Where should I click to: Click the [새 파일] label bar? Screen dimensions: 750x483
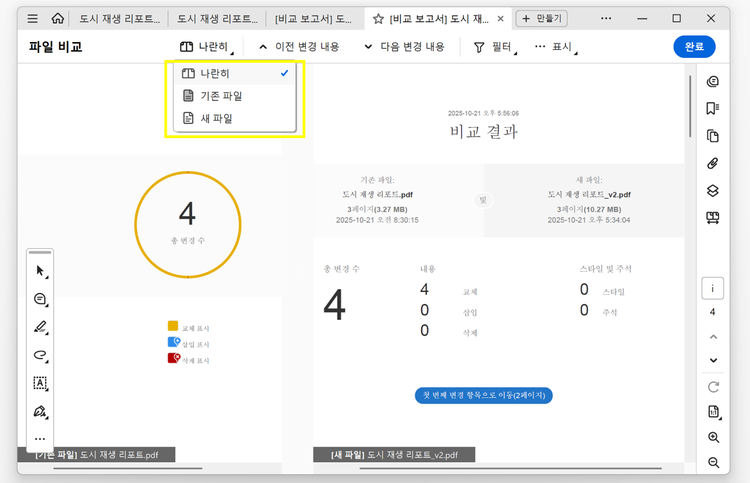click(394, 454)
